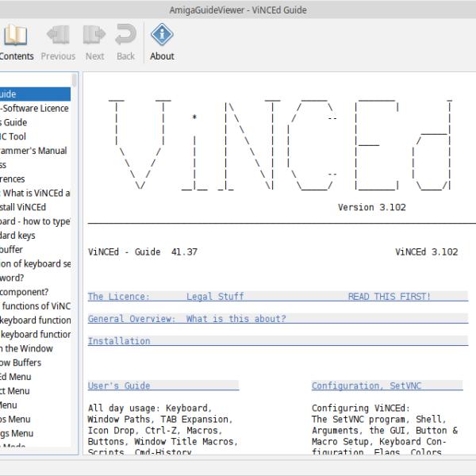Image resolution: width=476 pixels, height=476 pixels.
Task: Select the 'gs Menu' sidebar entry
Action: (35, 433)
